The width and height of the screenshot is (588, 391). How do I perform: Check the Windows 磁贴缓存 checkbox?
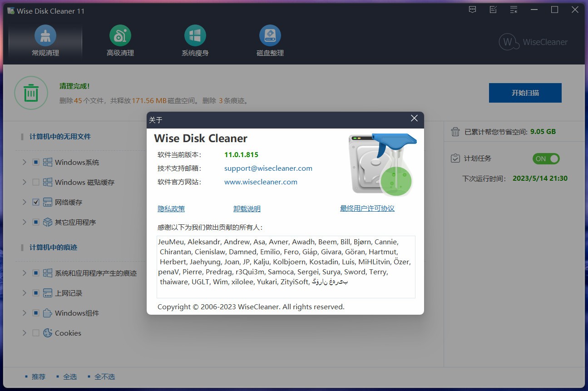tap(36, 182)
